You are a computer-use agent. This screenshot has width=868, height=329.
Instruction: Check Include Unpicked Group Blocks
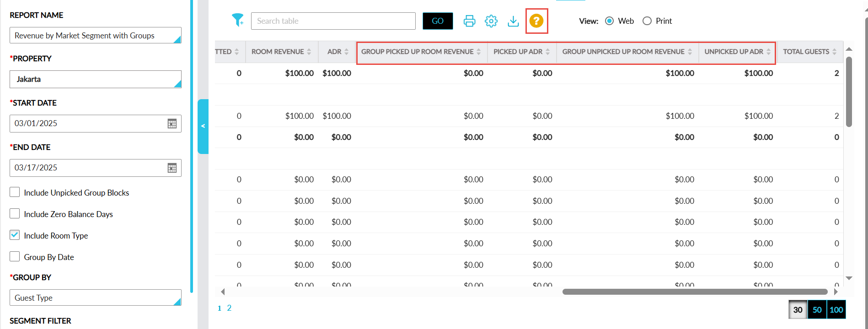tap(15, 192)
